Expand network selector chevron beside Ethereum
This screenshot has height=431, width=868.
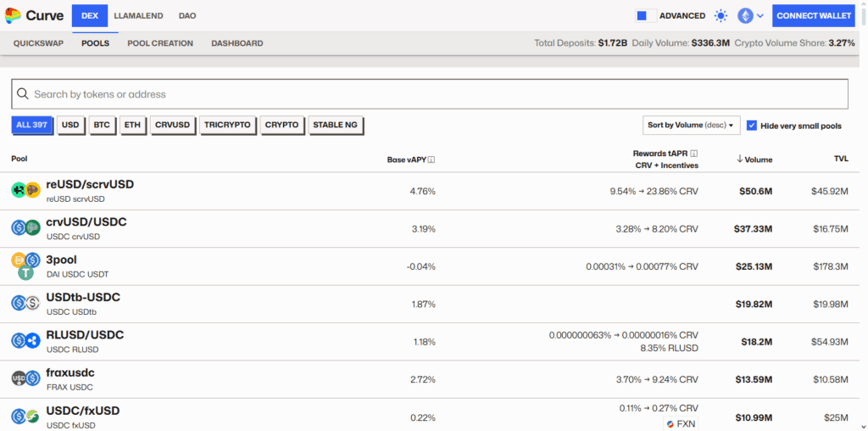tap(760, 16)
